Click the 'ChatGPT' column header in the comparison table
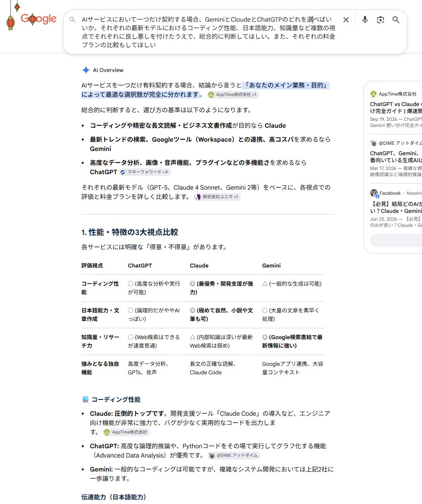The image size is (422, 504). coord(140,266)
